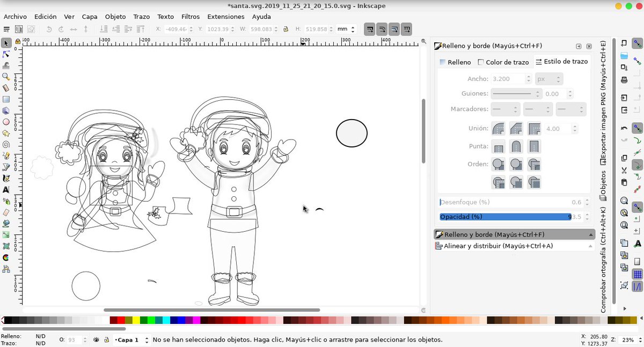This screenshot has height=347, width=644.
Task: Select the Color dropper tool
Action: 6,257
